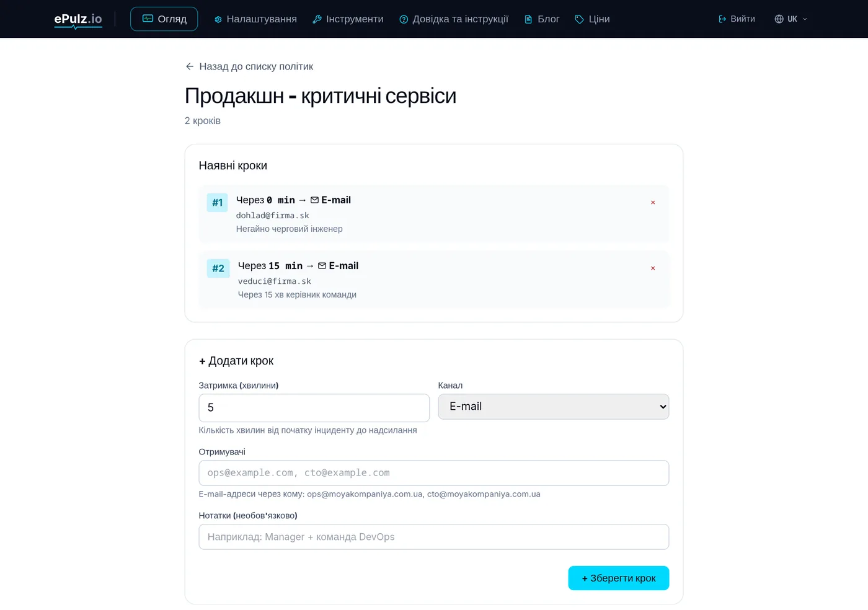Click the 2 кроків subtitle
This screenshot has height=610, width=868.
pyautogui.click(x=203, y=121)
